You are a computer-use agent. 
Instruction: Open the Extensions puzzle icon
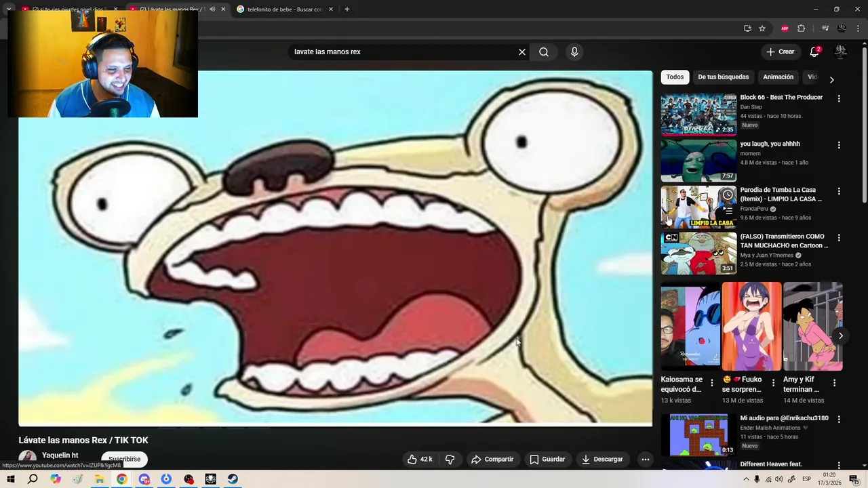[x=802, y=28]
